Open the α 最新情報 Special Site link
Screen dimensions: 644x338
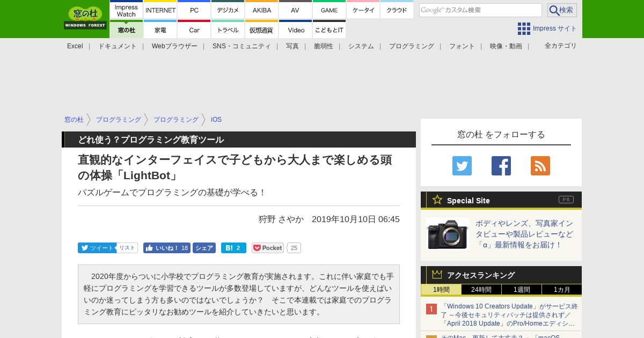pyautogui.click(x=524, y=234)
